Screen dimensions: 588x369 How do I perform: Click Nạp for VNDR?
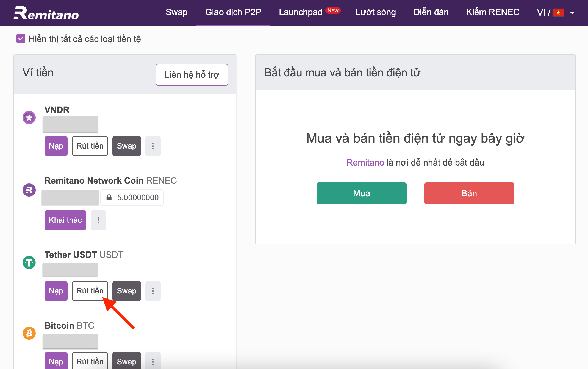click(56, 146)
